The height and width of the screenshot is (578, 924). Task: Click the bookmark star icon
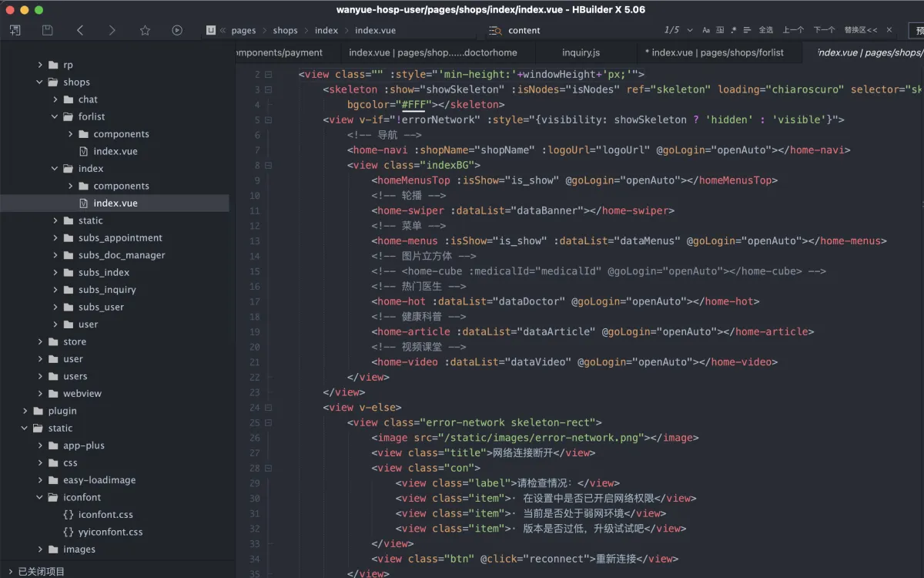click(x=145, y=30)
